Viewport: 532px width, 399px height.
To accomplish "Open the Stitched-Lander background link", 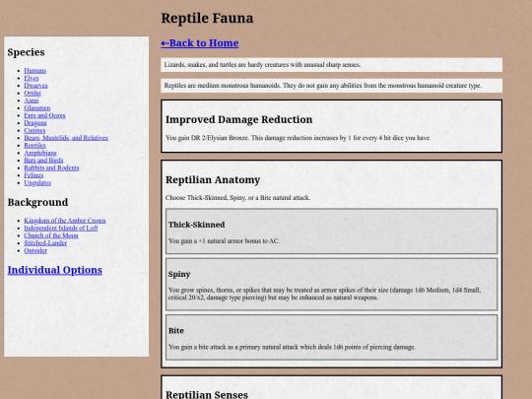I will [45, 243].
